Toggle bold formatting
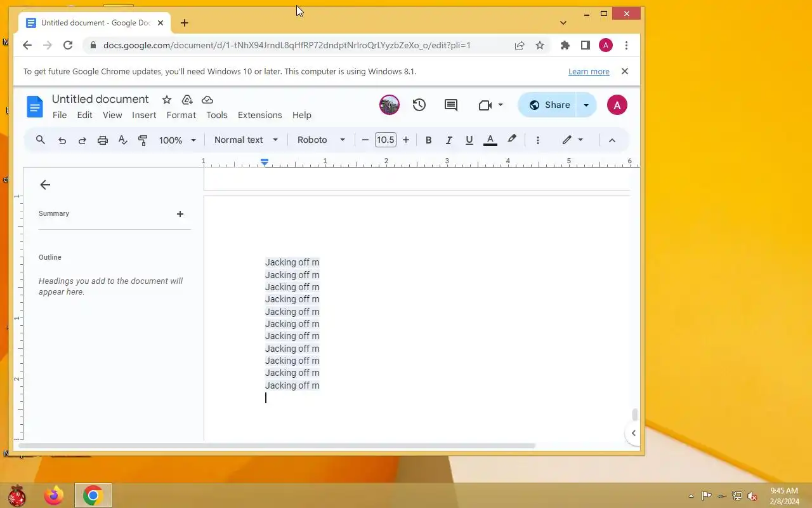The image size is (812, 508). [428, 140]
